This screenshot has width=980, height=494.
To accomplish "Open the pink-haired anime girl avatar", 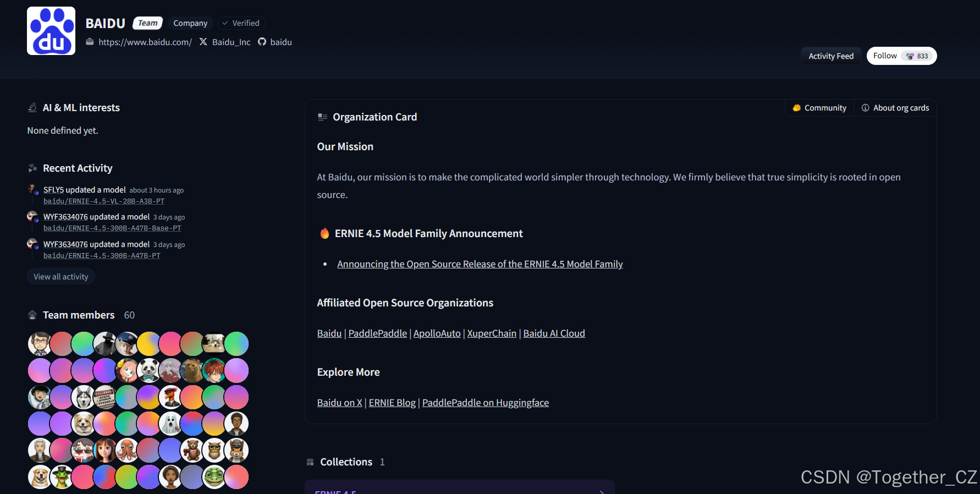I will click(127, 370).
